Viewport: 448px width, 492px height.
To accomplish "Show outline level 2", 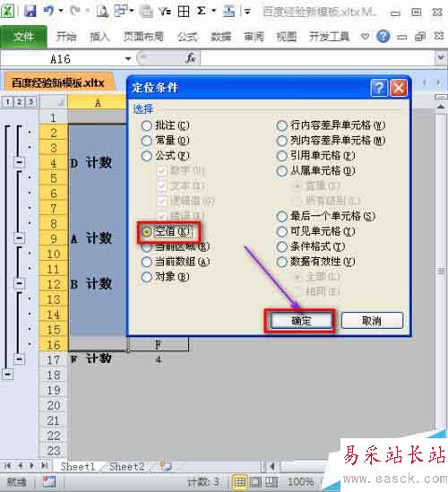I will [x=20, y=101].
